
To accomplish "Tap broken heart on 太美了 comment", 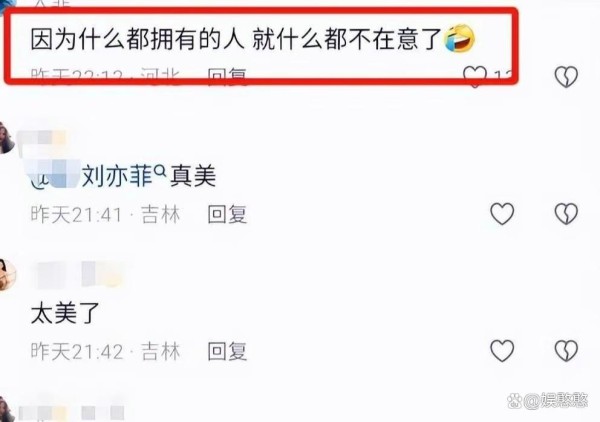I will click(566, 350).
